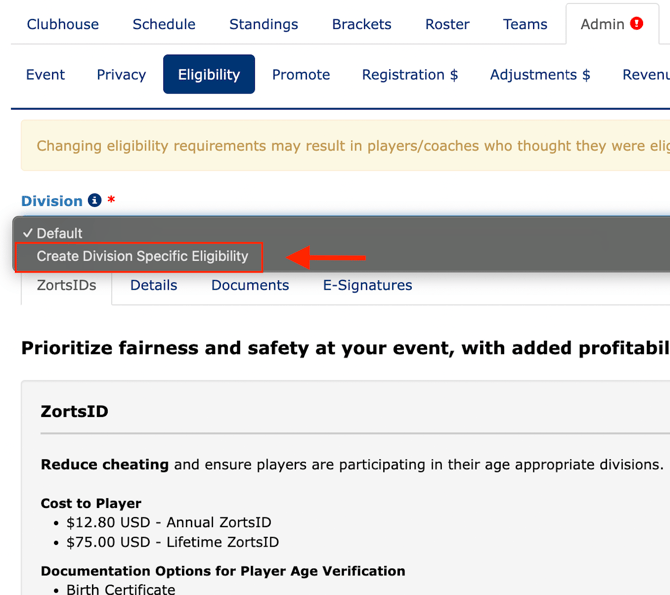Screen dimensions: 670x595
Task: Go to the Schedule tab
Action: [164, 24]
